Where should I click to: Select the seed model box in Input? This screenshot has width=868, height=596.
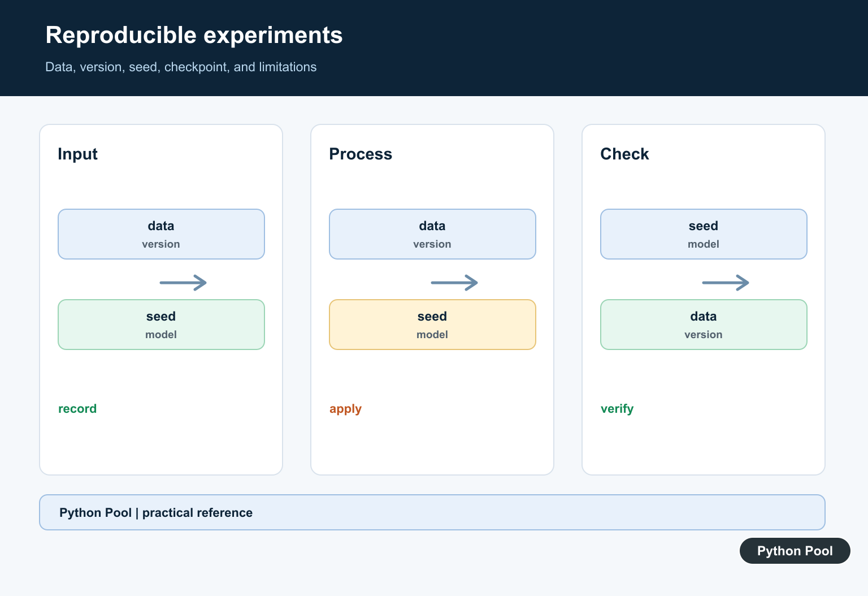click(161, 325)
